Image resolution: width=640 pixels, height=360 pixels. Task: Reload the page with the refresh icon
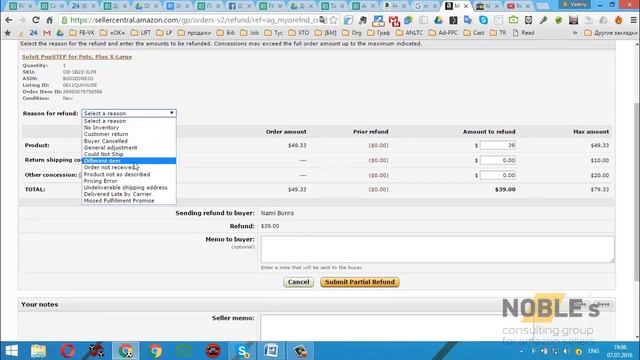click(x=36, y=20)
